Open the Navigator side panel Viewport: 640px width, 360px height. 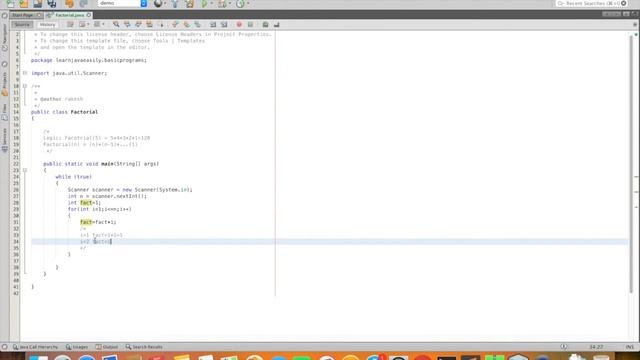(4, 37)
